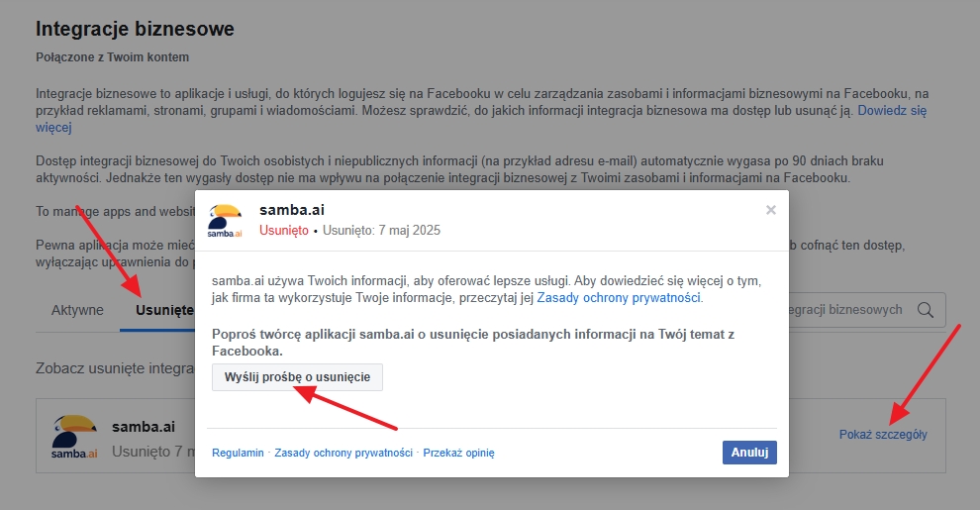Click the Usunięto: 7 maj 2025 date text

[x=381, y=230]
